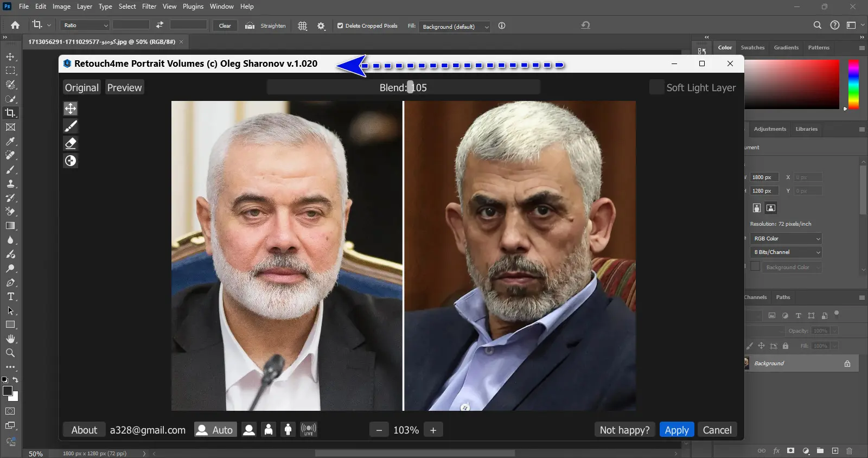Select the Horizontal Type tool
The width and height of the screenshot is (868, 458).
coord(10,296)
